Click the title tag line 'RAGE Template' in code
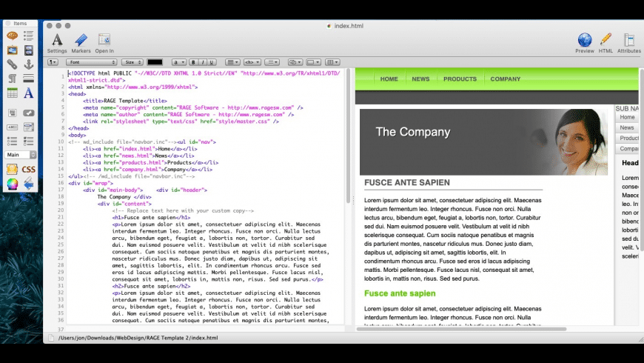Viewport: 644px width, 363px height. (x=125, y=101)
